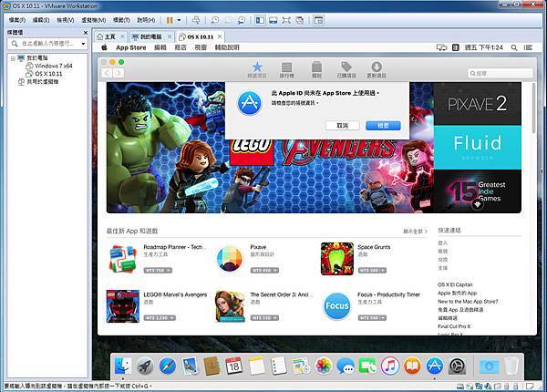Open Spotlight magnifier in macOS menu bar
Image resolution: width=547 pixels, height=392 pixels.
coord(514,47)
